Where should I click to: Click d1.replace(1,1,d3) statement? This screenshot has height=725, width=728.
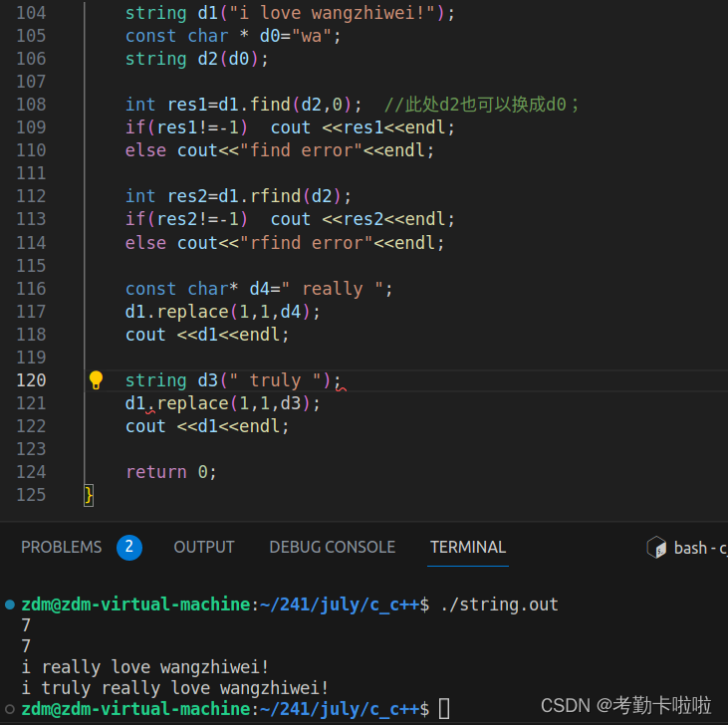[222, 403]
